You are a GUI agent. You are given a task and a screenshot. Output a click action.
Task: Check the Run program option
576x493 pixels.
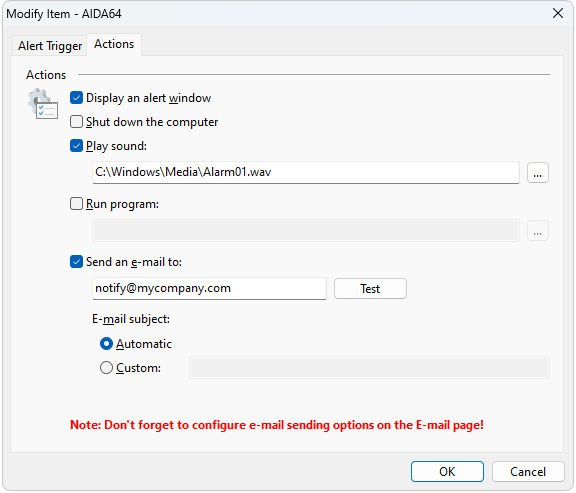click(76, 204)
